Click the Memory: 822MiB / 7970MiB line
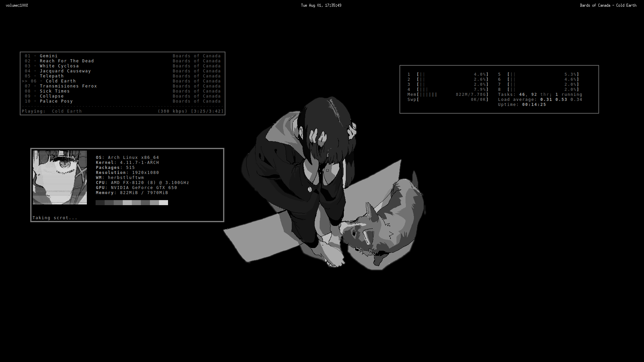This screenshot has width=644, height=362. pos(132,193)
